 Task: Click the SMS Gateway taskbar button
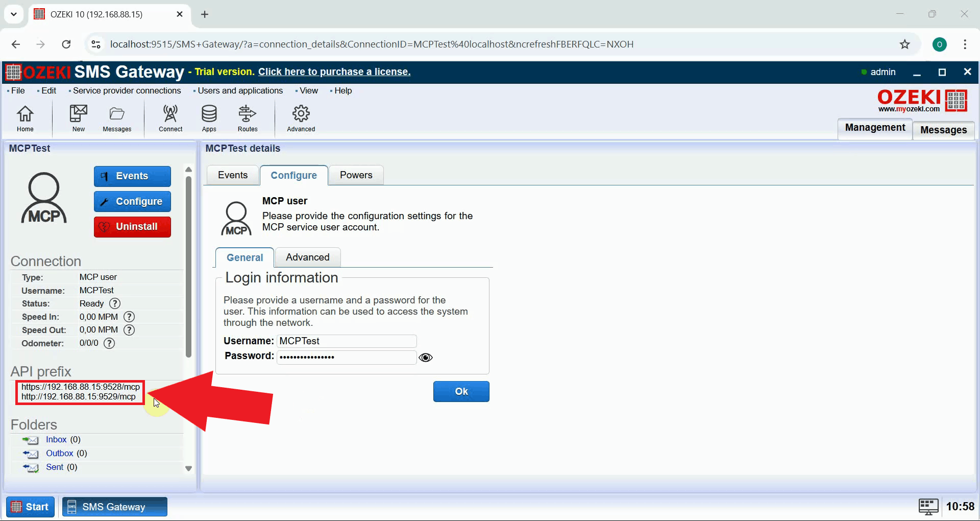click(x=114, y=506)
